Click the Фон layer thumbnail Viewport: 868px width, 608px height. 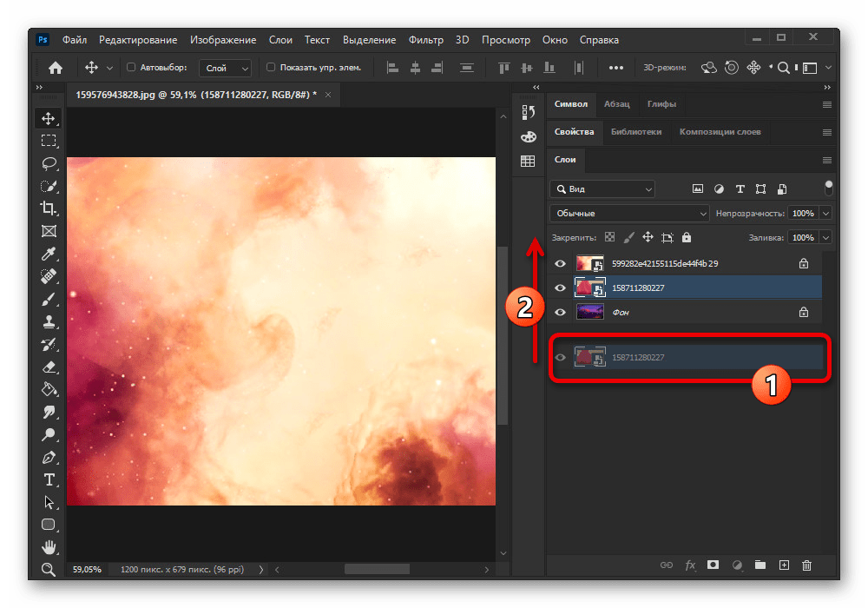(589, 312)
